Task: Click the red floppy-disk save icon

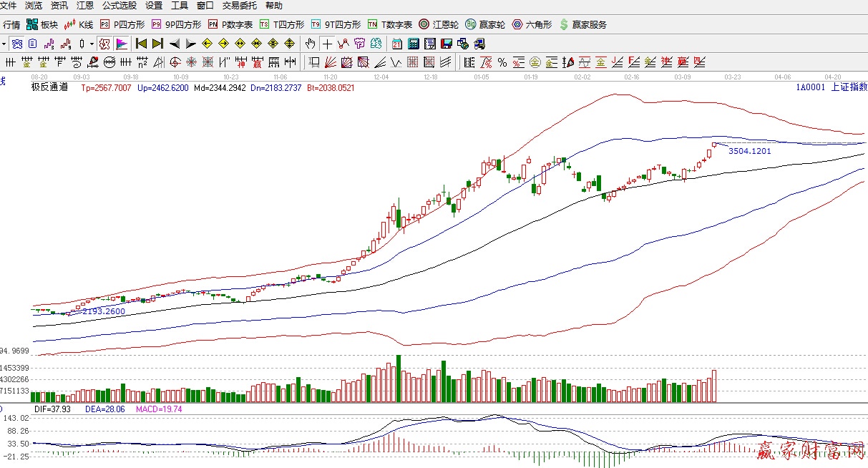Action: click(x=446, y=44)
